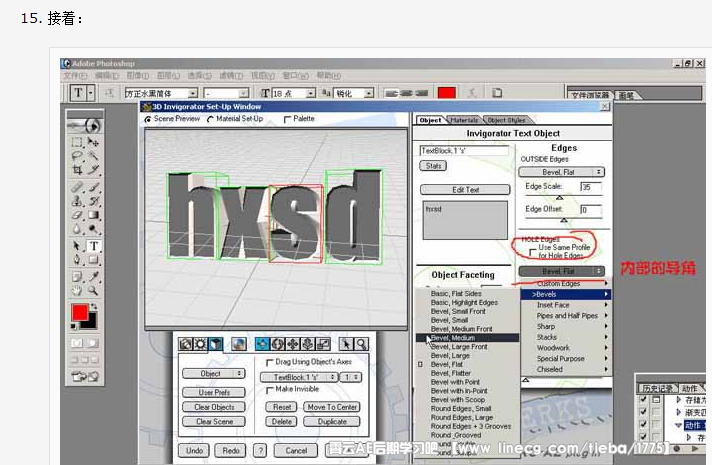Select the Zoom tool in Photoshop toolbox
Image resolution: width=712 pixels, height=465 pixels.
click(93, 290)
